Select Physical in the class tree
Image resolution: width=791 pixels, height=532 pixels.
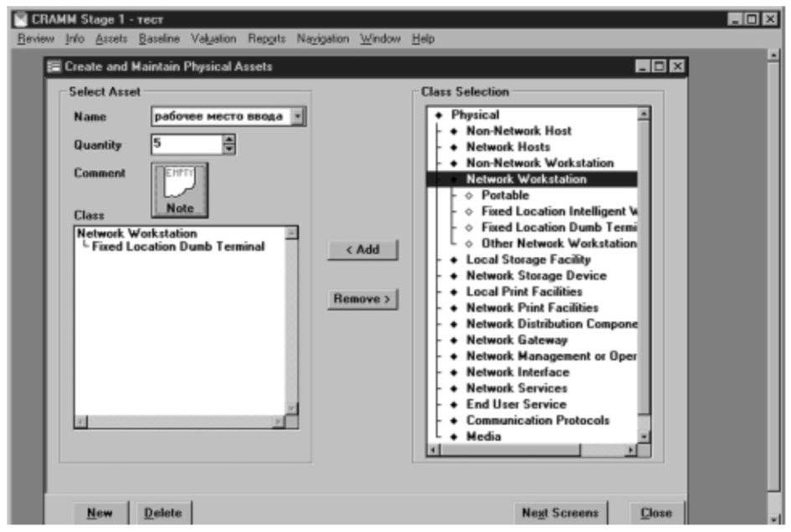click(x=475, y=115)
